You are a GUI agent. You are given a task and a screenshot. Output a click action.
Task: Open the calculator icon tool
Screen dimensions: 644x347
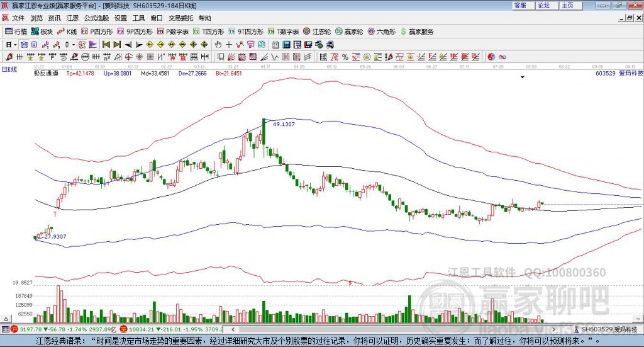[x=286, y=45]
